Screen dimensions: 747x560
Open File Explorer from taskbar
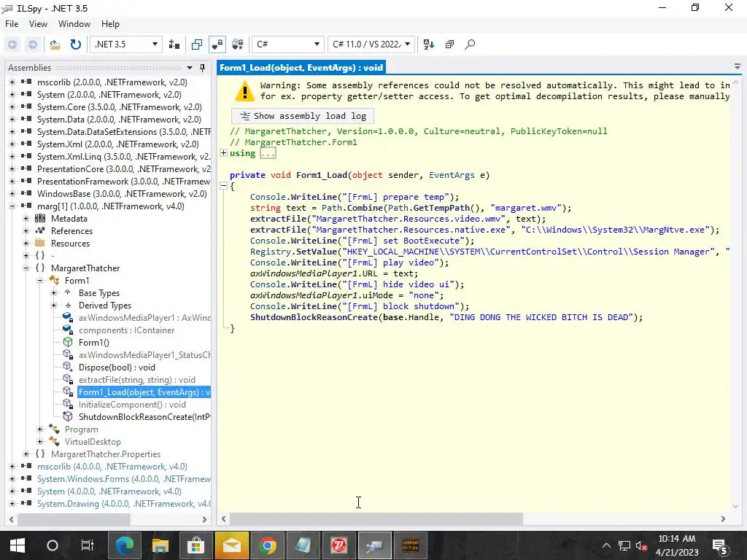tap(160, 545)
